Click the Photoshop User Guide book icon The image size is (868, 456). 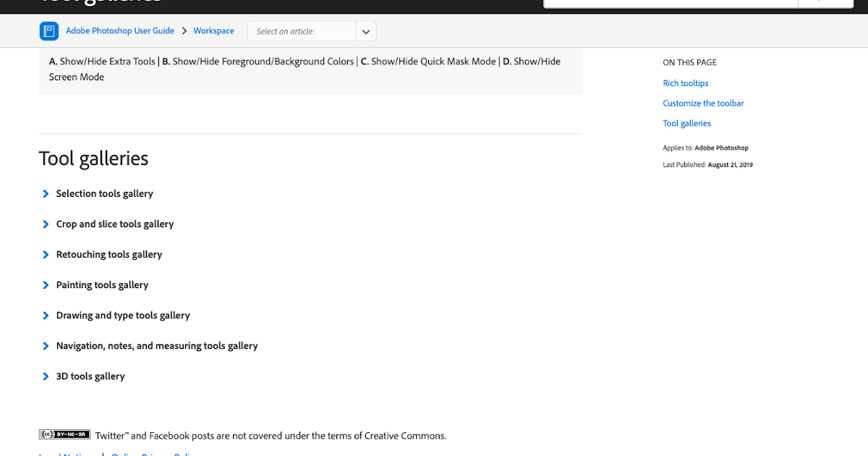point(49,31)
